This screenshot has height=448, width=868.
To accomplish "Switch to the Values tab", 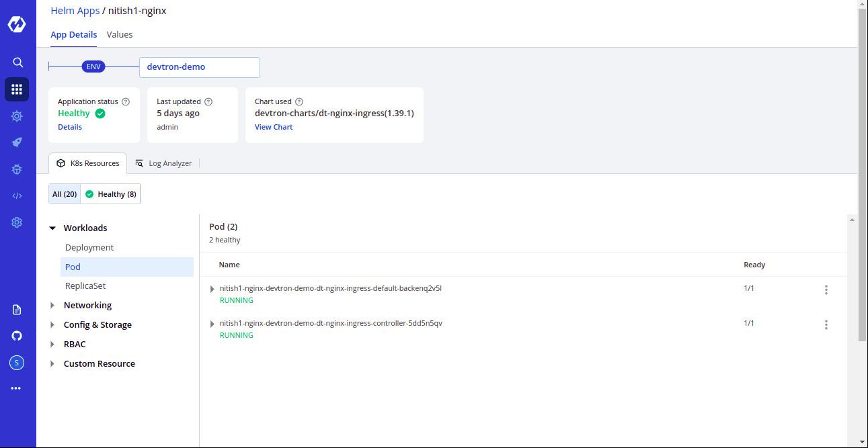I will (120, 34).
